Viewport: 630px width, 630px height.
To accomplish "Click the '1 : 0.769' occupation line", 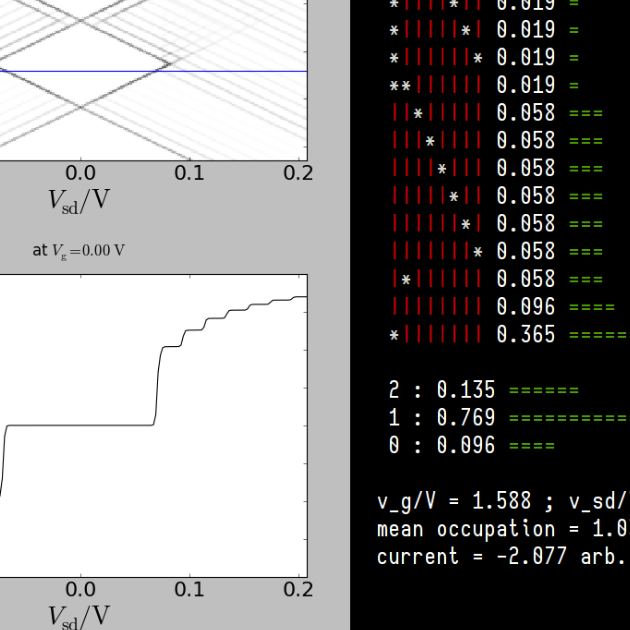I will tap(441, 418).
